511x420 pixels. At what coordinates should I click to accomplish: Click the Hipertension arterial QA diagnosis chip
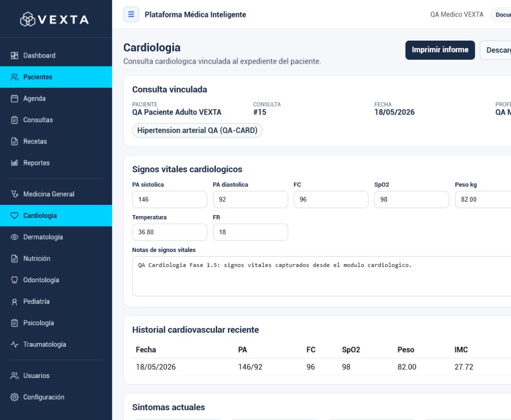pos(197,130)
